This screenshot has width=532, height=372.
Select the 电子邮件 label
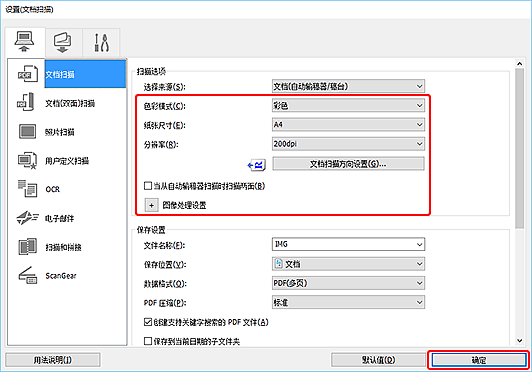pos(59,218)
